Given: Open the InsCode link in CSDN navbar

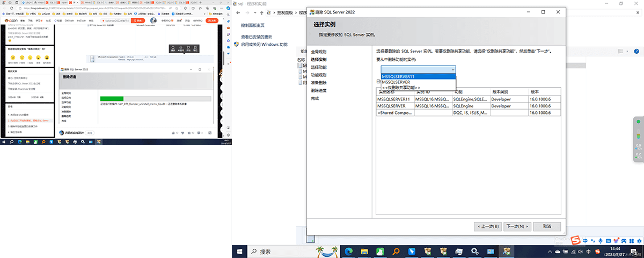Looking at the screenshot, I should pos(81,20).
